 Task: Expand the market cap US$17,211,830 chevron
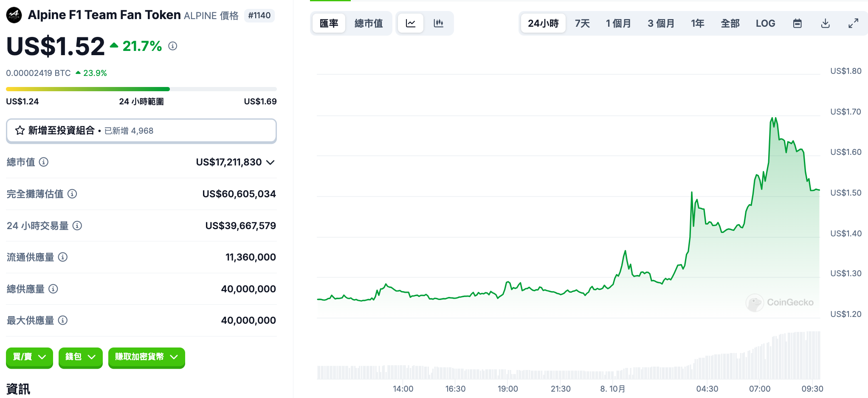pos(271,163)
